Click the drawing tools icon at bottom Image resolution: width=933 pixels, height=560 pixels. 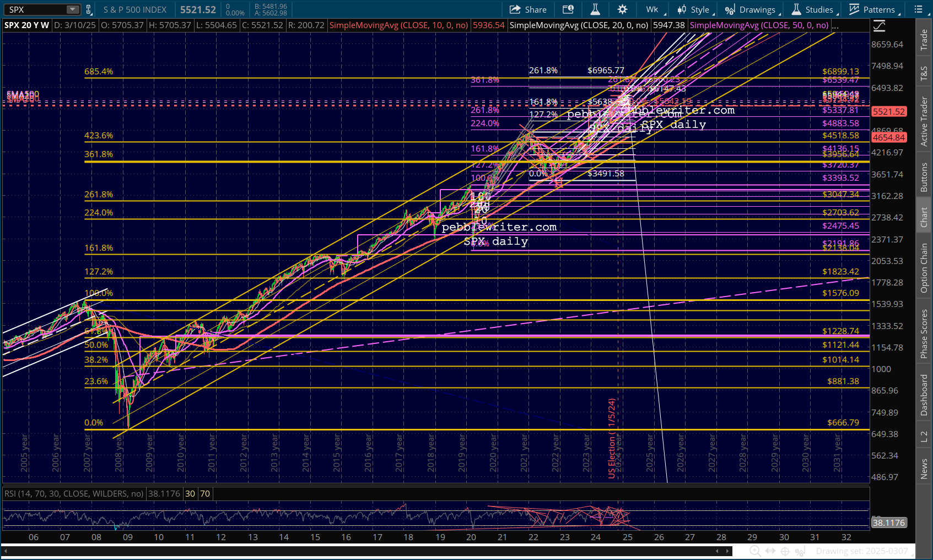(x=800, y=551)
